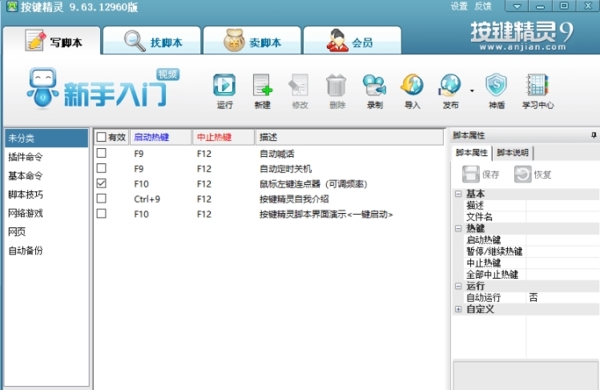The image size is (600, 390).
Task: Switch to the 写脚本 tab
Action: (52, 41)
